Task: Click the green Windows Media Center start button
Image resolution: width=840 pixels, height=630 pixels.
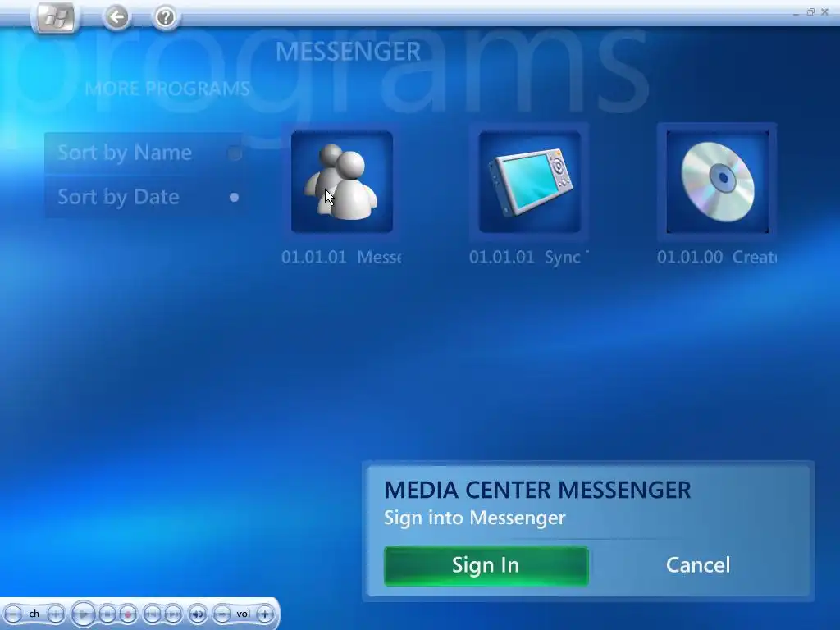Action: [x=55, y=18]
